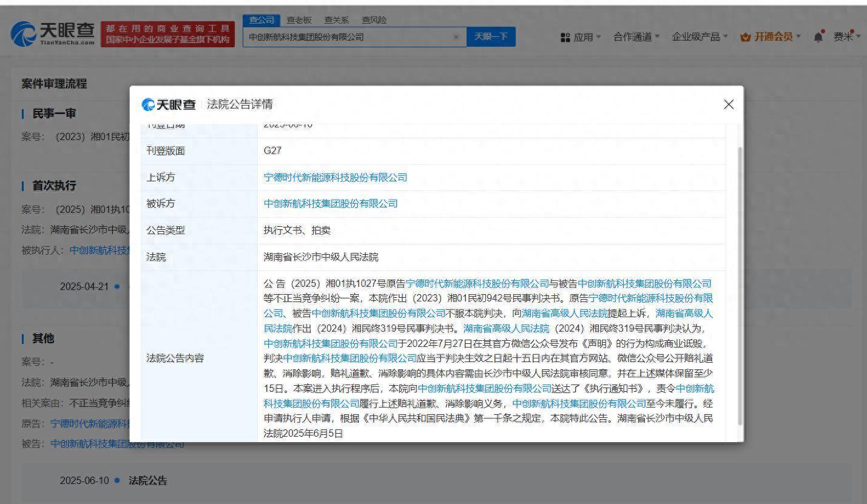Screen dimensions: 867x504
Task: Click the red 都在用的商业查询工具 banner
Action: pos(168,35)
